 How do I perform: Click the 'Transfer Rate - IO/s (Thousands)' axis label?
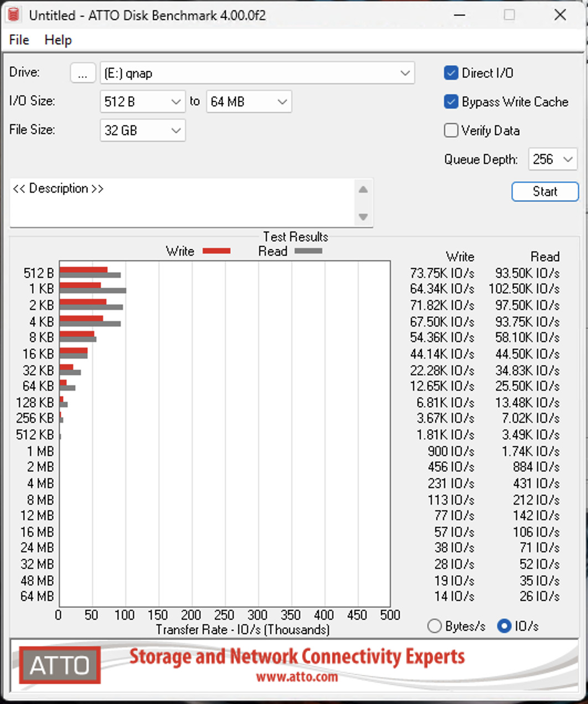pos(243,630)
